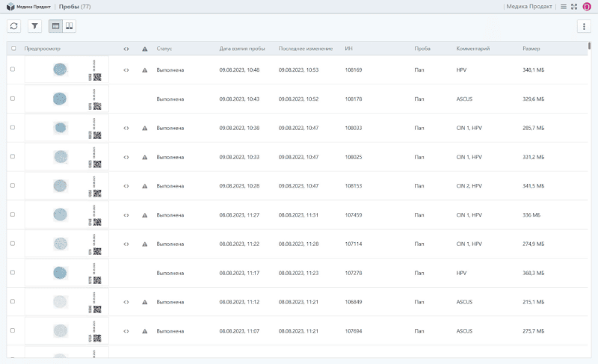Click Медика Продакт organization name at top right
This screenshot has width=598, height=364.
(x=529, y=7)
